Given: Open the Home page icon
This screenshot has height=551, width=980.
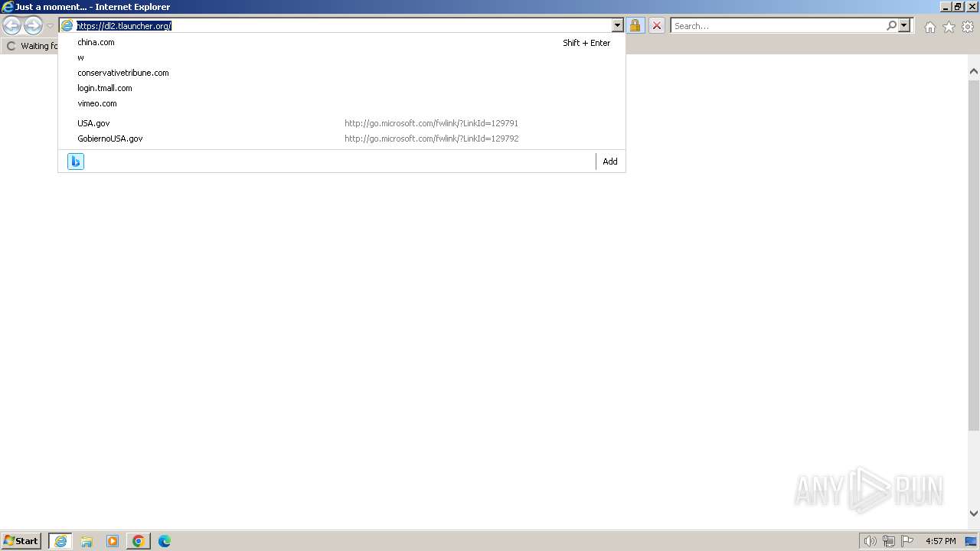Looking at the screenshot, I should [x=929, y=27].
